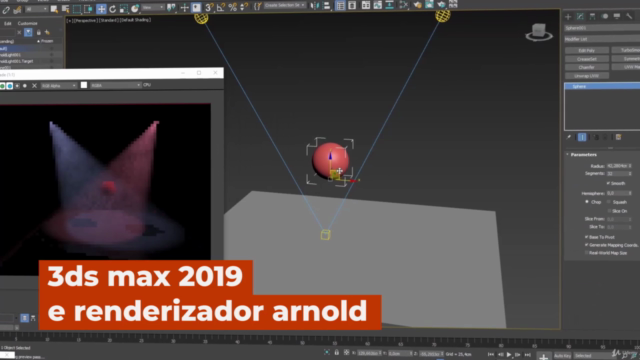This screenshot has width=640, height=360.
Task: Open the Modifier List dropdown
Action: 602,39
